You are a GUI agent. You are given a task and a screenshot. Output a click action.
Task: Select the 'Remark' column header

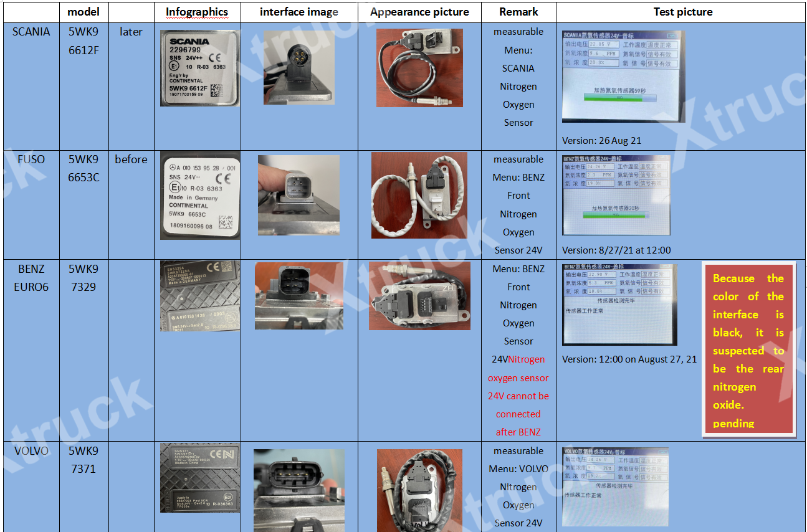coord(518,12)
